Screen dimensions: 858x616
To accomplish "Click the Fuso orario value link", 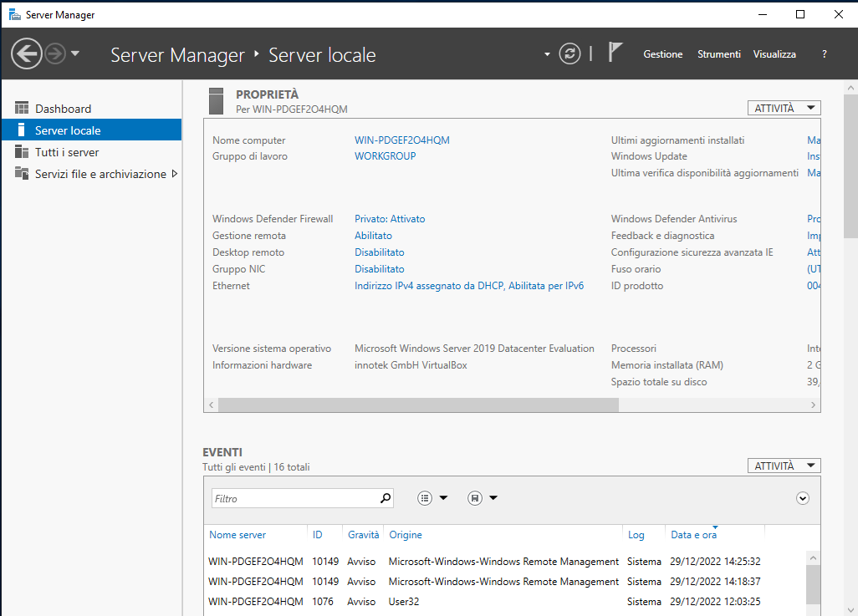I will tap(814, 269).
